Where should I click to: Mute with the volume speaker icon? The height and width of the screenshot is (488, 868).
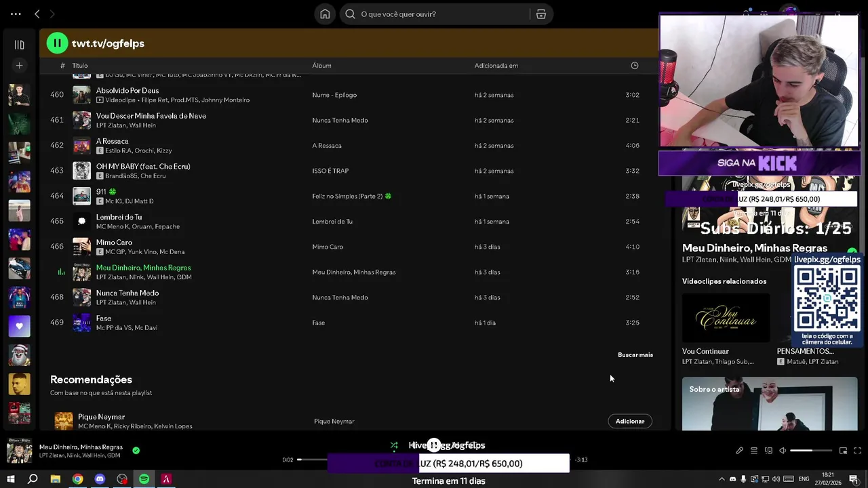(x=783, y=451)
